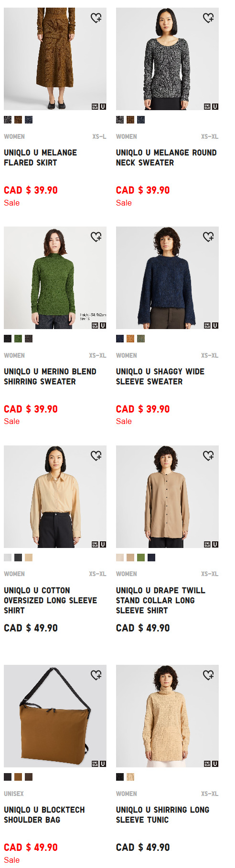Favorite the Melange Flared Skirt with heart icon
This screenshot has height=868, width=235.
tap(96, 18)
